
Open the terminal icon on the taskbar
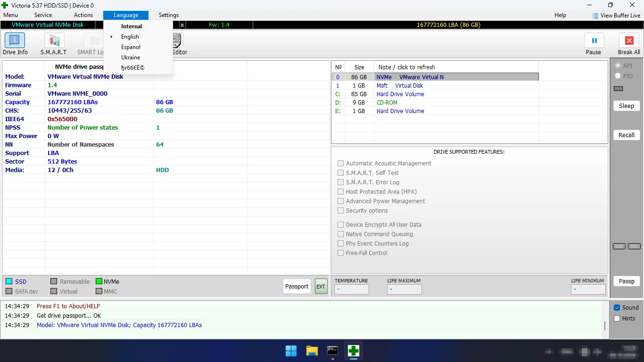pyautogui.click(x=333, y=351)
